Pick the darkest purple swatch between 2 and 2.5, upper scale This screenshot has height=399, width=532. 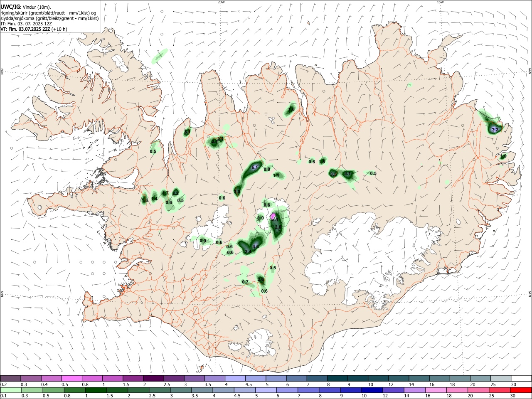[153, 378]
